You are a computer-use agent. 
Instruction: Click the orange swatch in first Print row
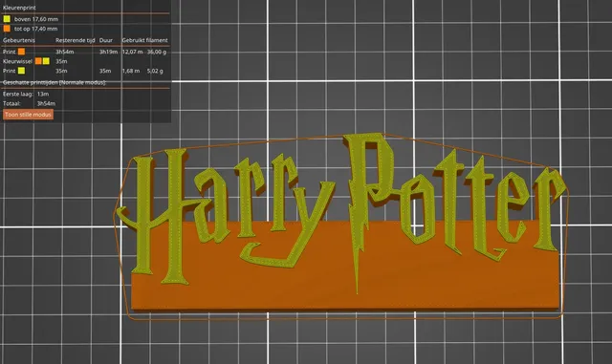tap(21, 52)
